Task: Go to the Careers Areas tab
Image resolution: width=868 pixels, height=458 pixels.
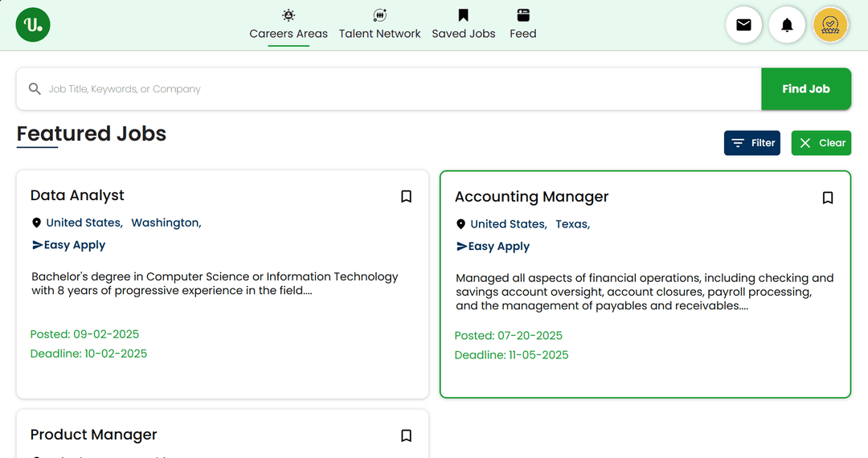Action: [289, 25]
